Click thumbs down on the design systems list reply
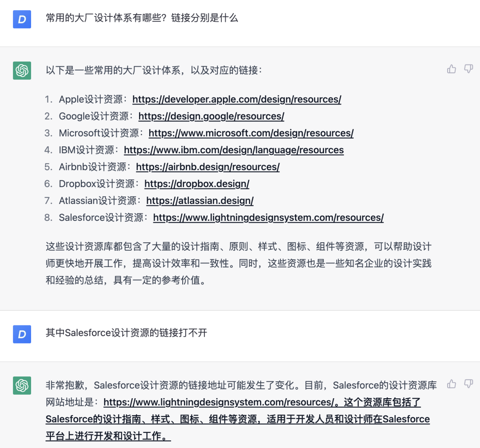Viewport: 480px width, 448px height. coord(469,69)
